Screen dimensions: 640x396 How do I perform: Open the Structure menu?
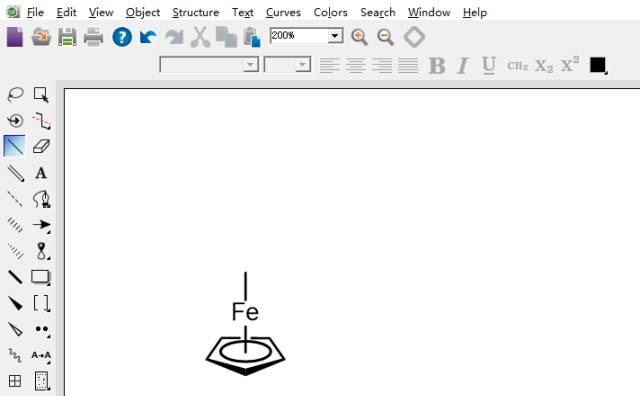pyautogui.click(x=196, y=13)
